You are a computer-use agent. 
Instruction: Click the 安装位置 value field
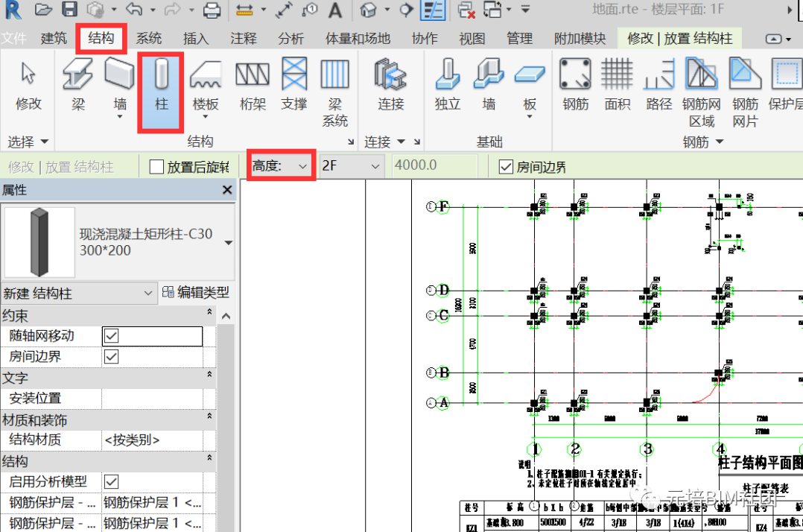tap(152, 399)
